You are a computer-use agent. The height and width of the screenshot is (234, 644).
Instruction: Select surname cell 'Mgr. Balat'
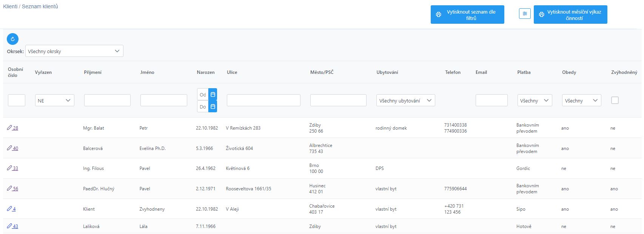[94, 128]
